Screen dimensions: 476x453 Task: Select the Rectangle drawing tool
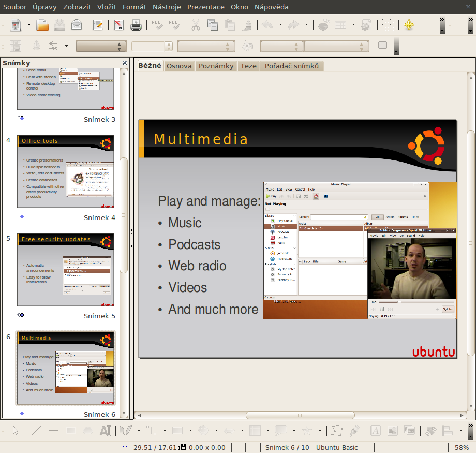click(x=71, y=431)
